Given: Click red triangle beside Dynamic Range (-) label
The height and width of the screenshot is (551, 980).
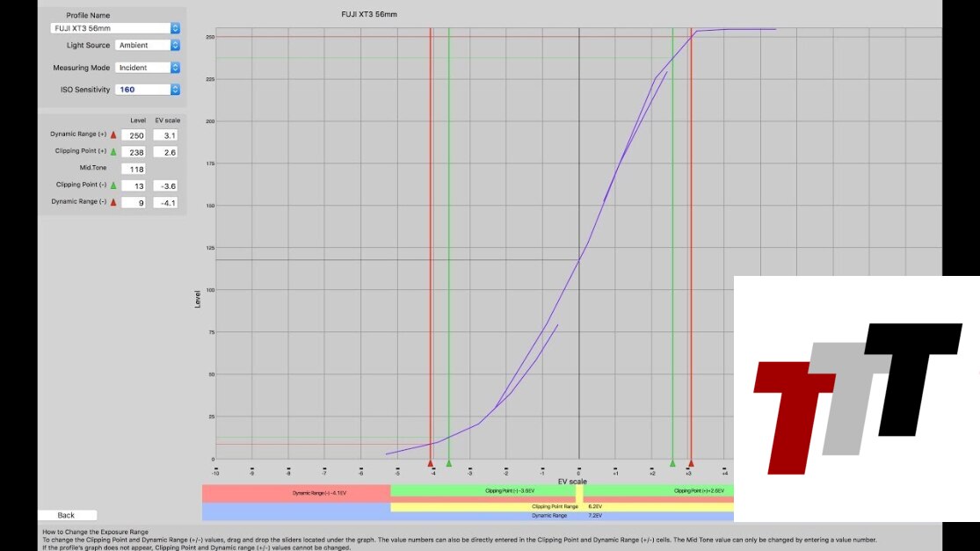Looking at the screenshot, I should click(113, 202).
